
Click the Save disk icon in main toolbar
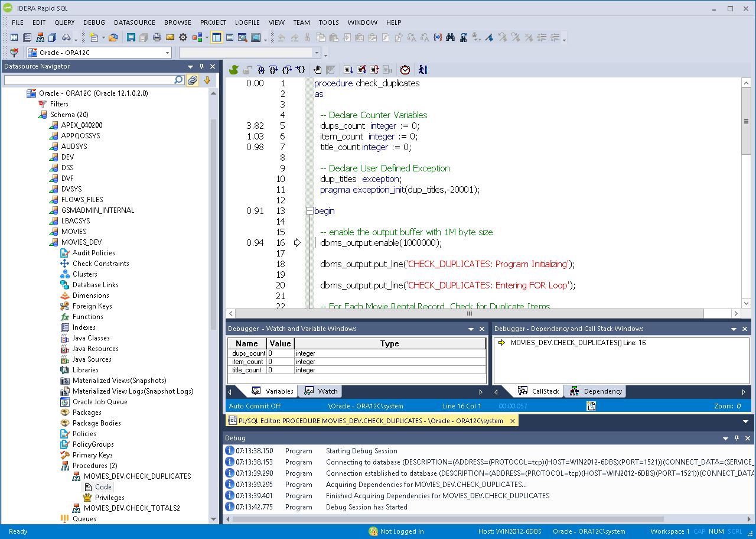131,37
